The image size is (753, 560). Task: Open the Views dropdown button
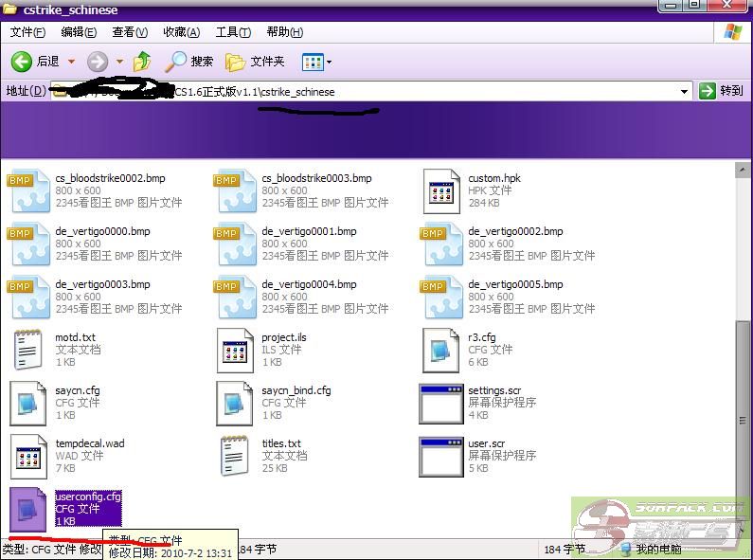(x=316, y=62)
